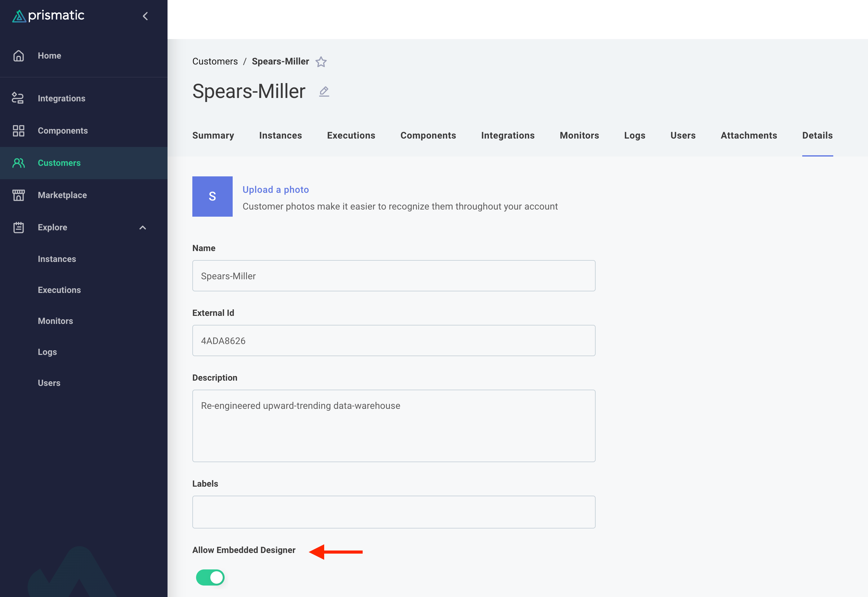Click the favorite star icon
868x597 pixels.
pyautogui.click(x=321, y=61)
